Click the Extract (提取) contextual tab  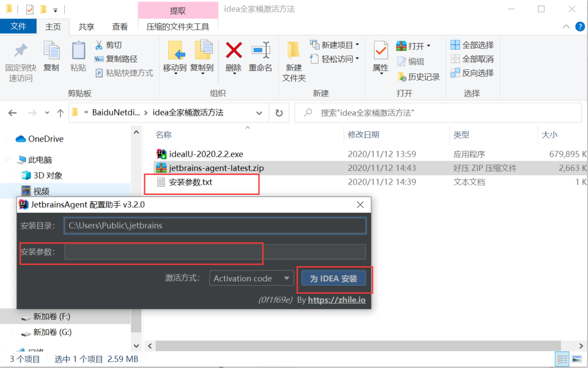click(177, 10)
